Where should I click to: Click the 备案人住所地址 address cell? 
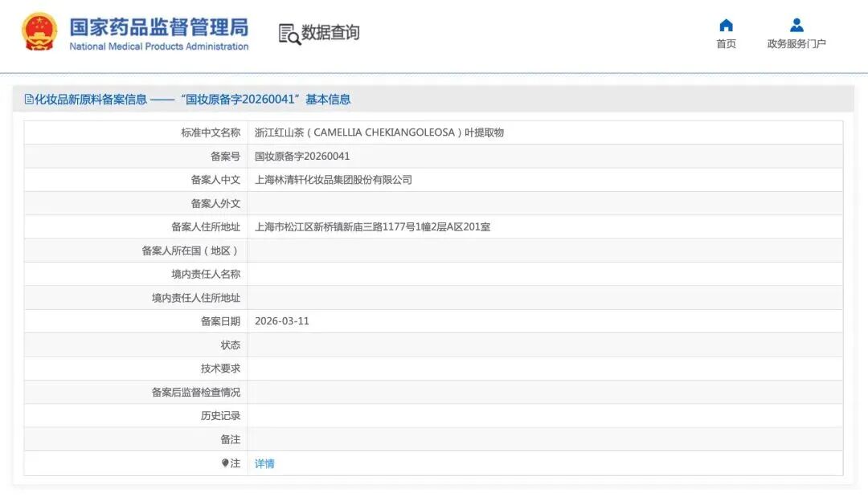(x=374, y=226)
